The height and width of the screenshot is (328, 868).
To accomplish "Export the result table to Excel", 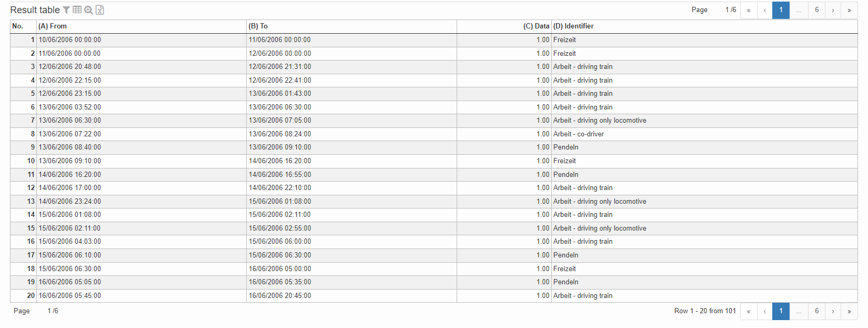I will (x=100, y=10).
